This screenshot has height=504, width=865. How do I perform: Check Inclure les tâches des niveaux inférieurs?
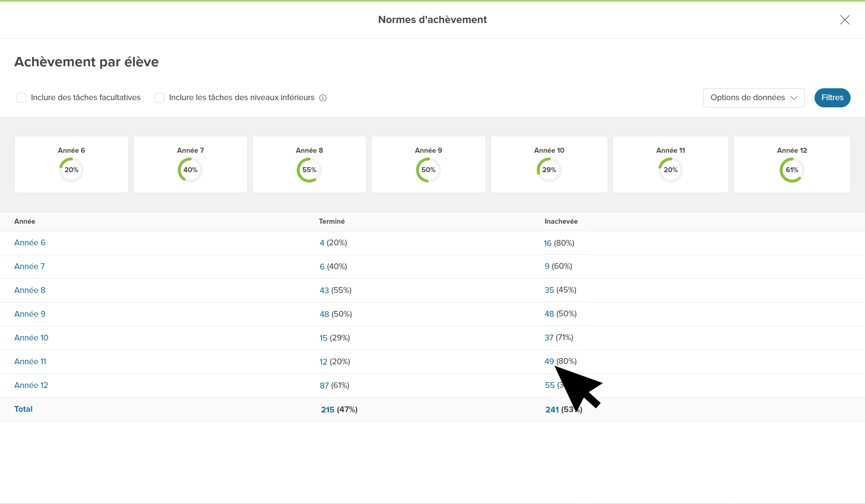[159, 98]
